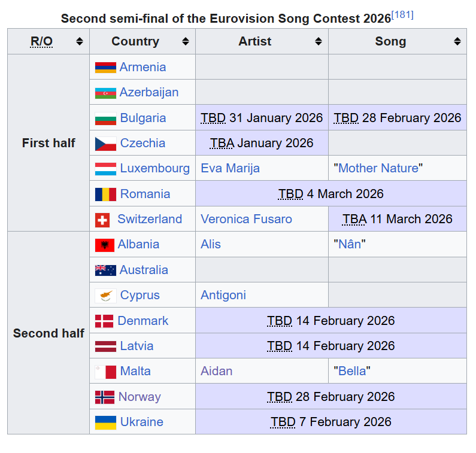Open the "Mother Nature" song link
Image resolution: width=476 pixels, height=453 pixels.
tap(378, 168)
